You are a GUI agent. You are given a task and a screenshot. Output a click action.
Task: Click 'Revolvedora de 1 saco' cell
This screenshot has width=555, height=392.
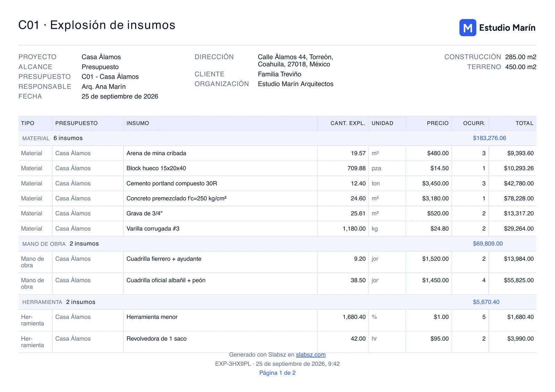[x=156, y=339]
